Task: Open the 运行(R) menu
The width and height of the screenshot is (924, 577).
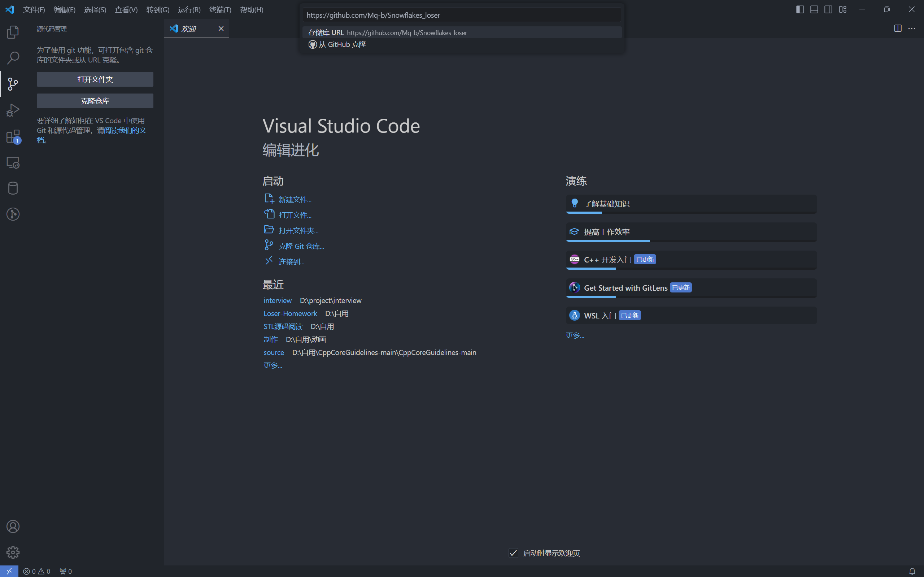Action: click(x=189, y=9)
